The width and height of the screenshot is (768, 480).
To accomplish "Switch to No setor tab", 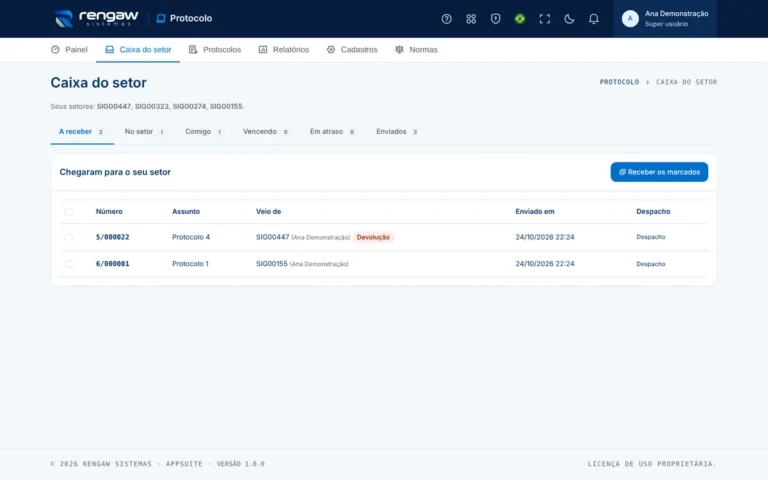I will pos(144,132).
